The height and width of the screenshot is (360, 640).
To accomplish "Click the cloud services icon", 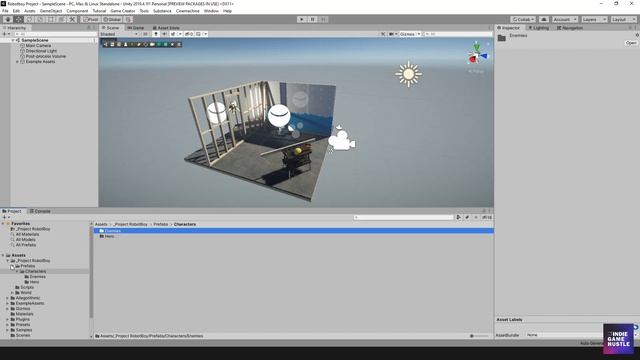I will click(x=544, y=20).
